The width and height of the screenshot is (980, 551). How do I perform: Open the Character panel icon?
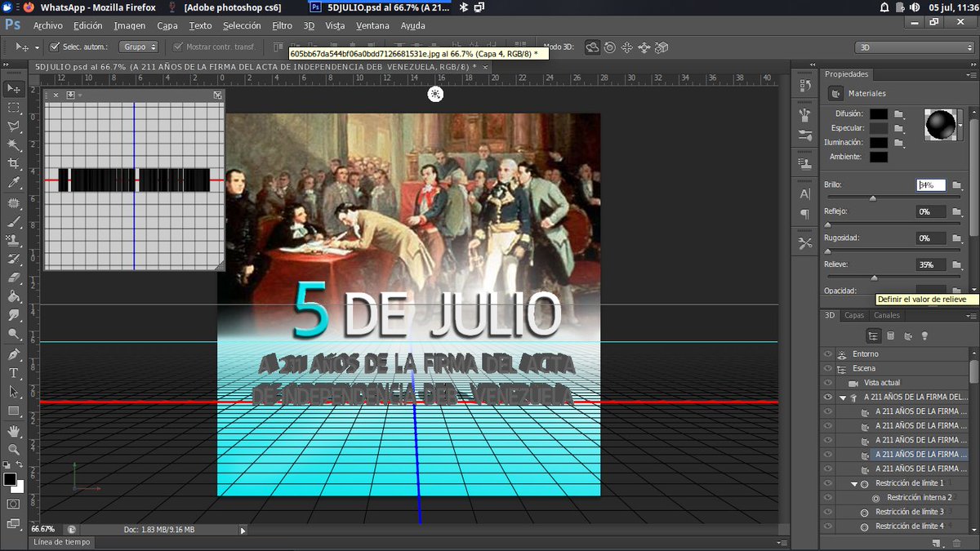click(805, 193)
